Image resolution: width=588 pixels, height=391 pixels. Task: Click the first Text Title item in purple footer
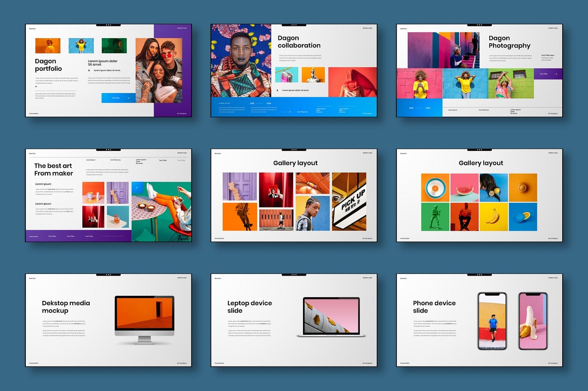52,236
